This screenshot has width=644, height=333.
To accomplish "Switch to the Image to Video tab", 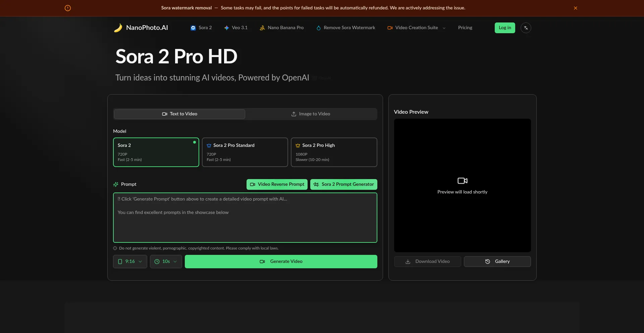I will [311, 114].
